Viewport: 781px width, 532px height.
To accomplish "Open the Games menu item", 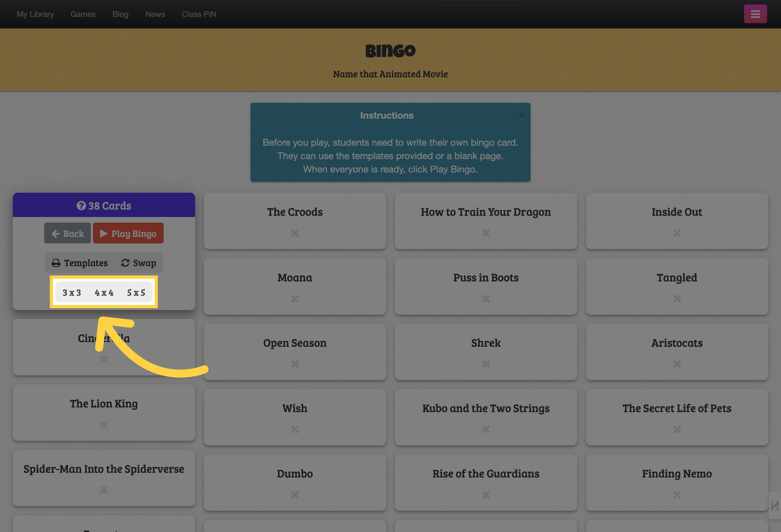I will click(83, 14).
